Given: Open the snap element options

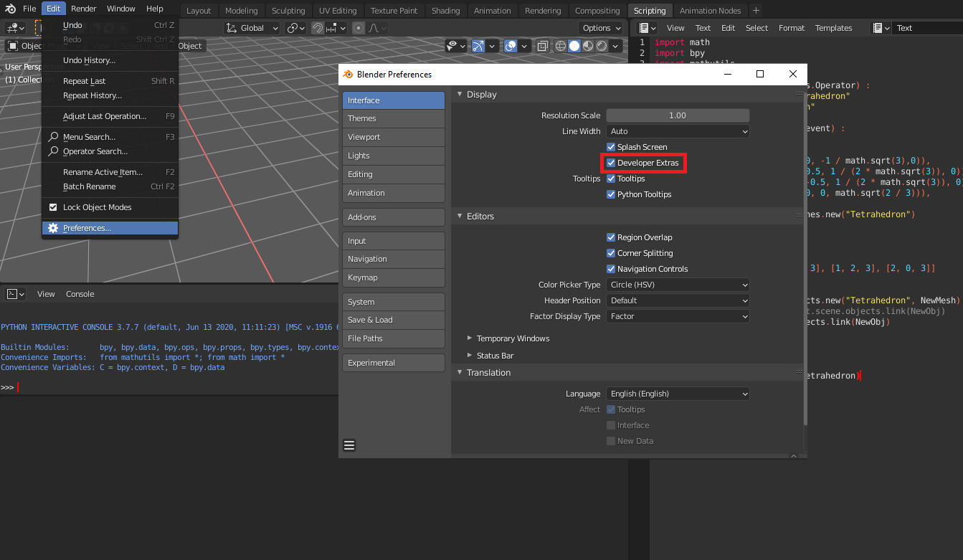Looking at the screenshot, I should [x=335, y=28].
